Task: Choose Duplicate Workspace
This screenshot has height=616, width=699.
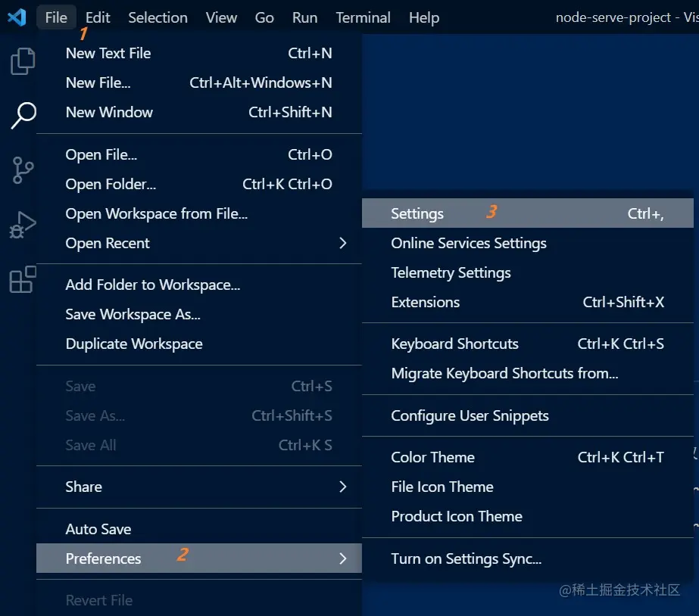Action: 199,344
